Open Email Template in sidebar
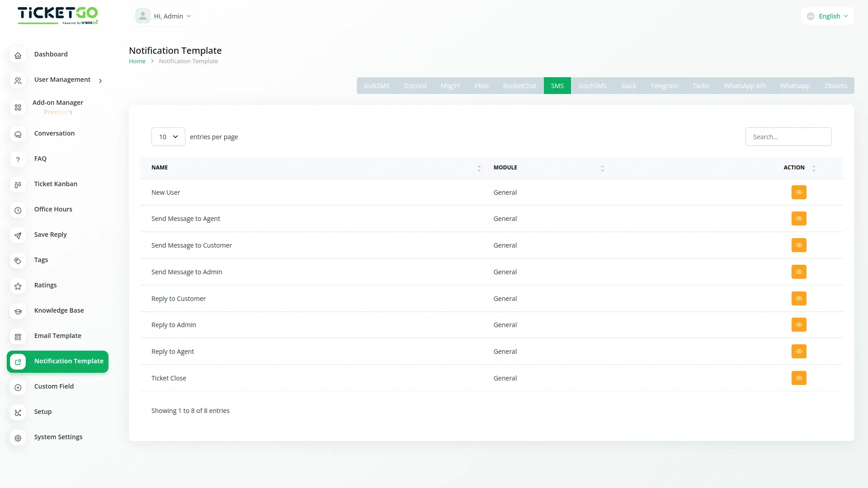This screenshot has height=488, width=868. click(57, 336)
